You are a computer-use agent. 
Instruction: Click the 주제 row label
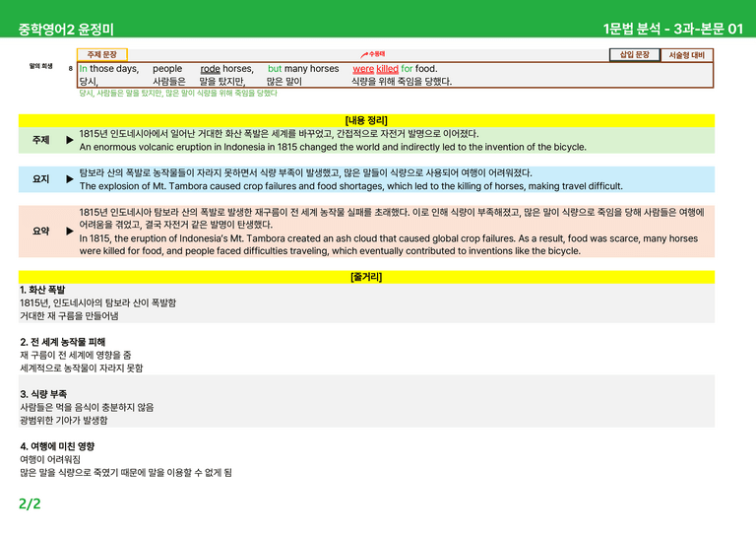(x=41, y=140)
